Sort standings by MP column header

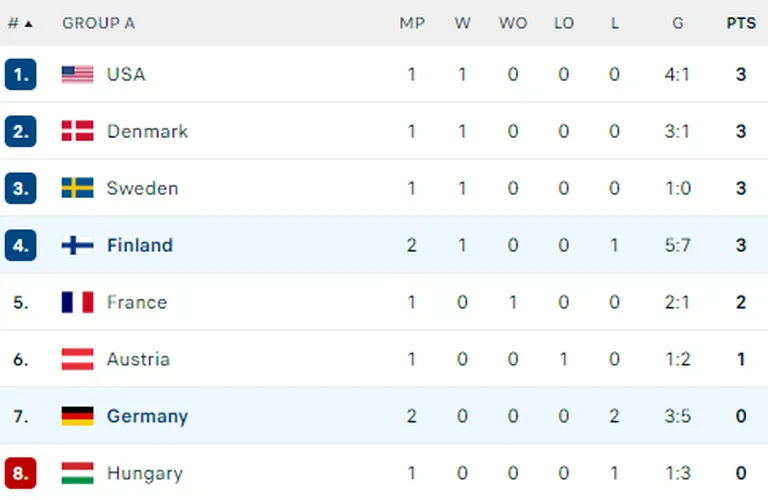tap(412, 23)
